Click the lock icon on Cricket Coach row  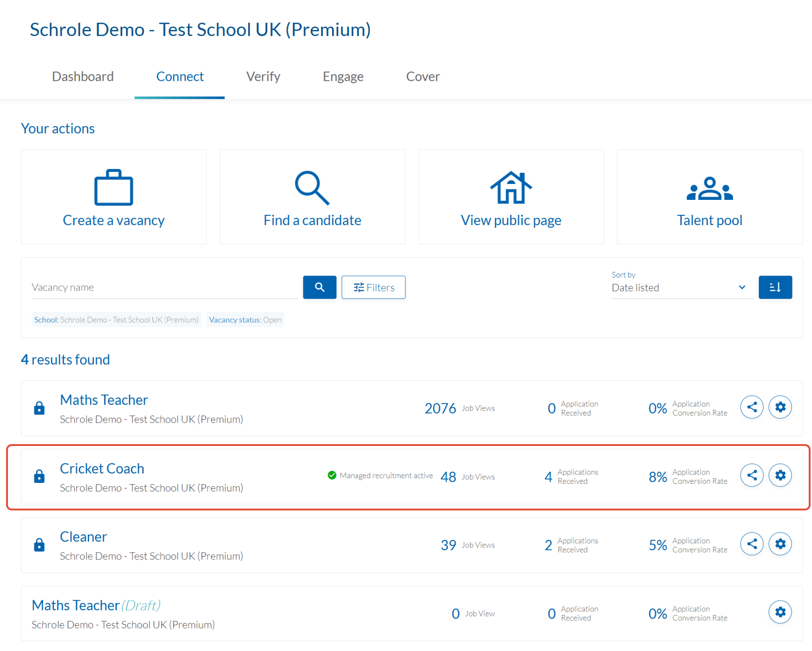(39, 476)
